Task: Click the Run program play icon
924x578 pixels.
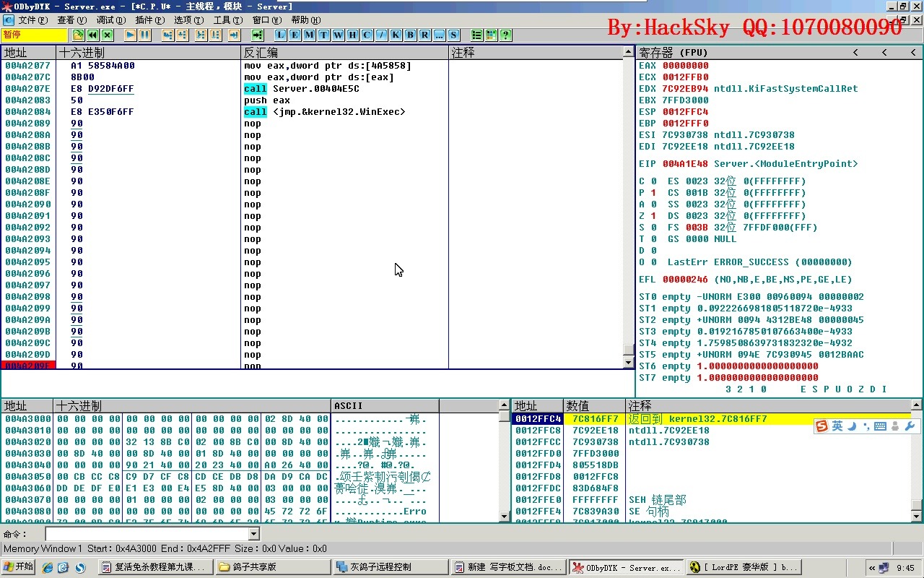Action: tap(130, 35)
